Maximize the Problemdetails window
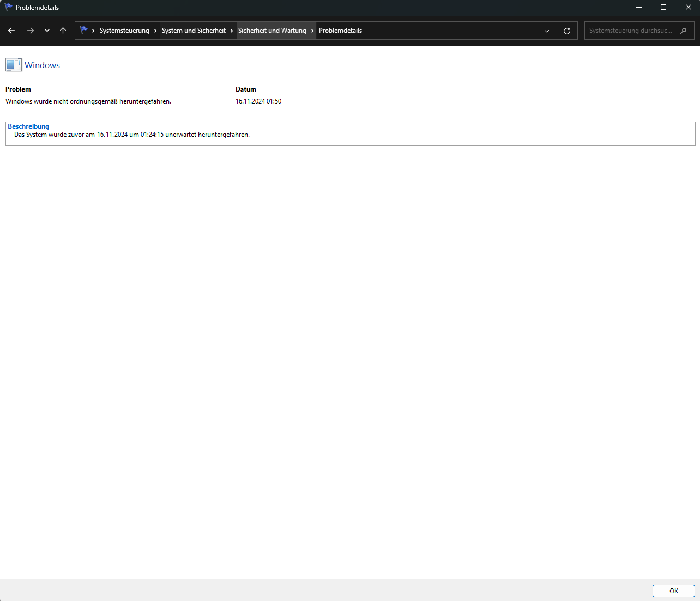 click(663, 7)
